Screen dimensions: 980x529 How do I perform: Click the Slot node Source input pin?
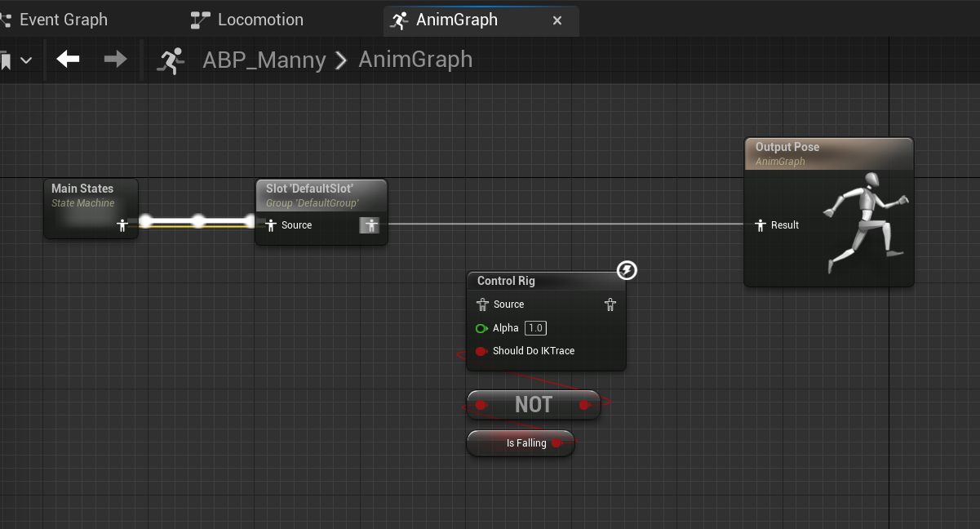271,225
